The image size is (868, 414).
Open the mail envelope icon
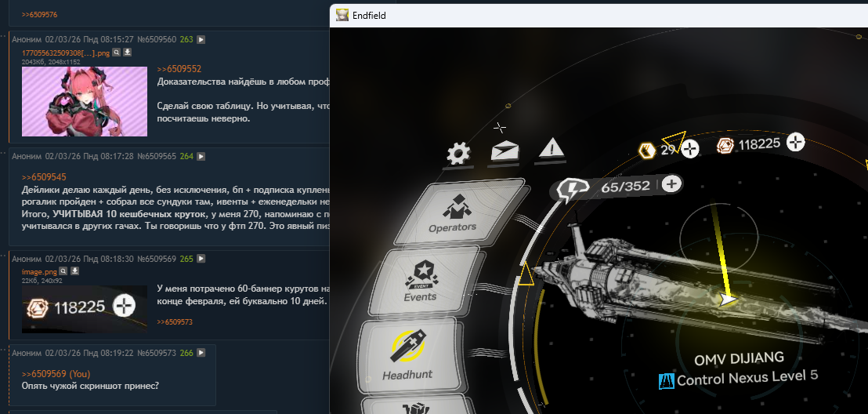[505, 152]
